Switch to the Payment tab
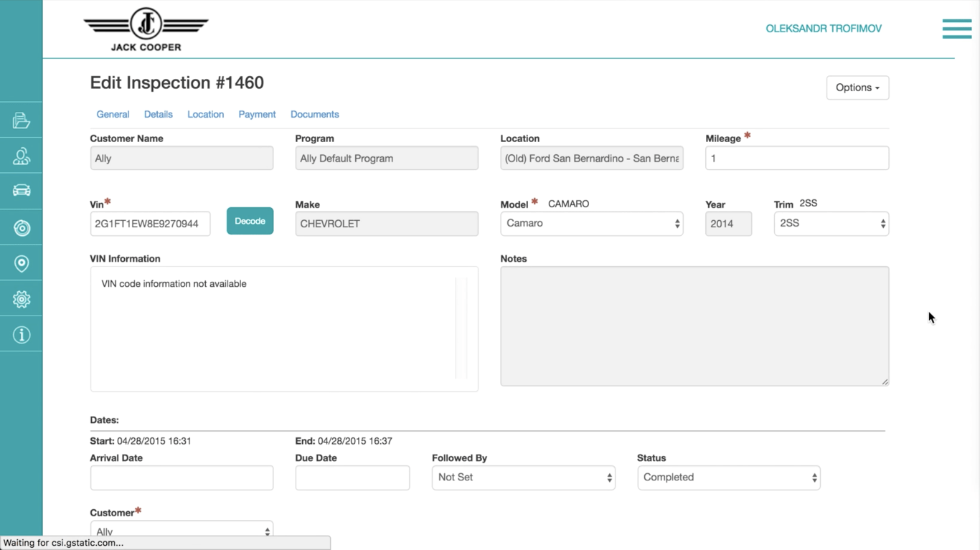The height and width of the screenshot is (550, 980). 257,115
